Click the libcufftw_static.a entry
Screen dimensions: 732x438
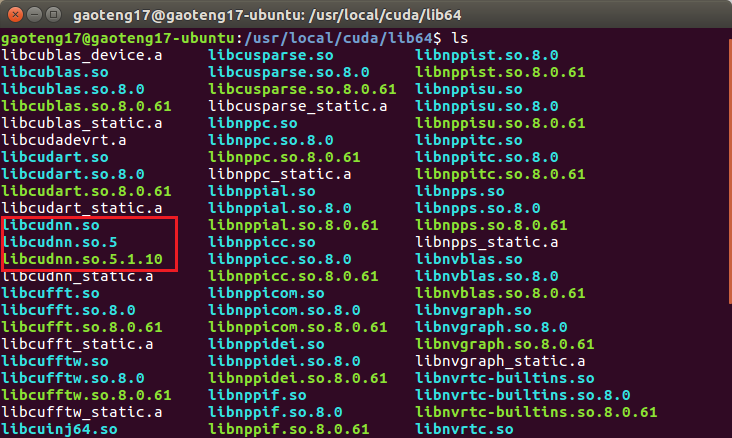tap(81, 412)
